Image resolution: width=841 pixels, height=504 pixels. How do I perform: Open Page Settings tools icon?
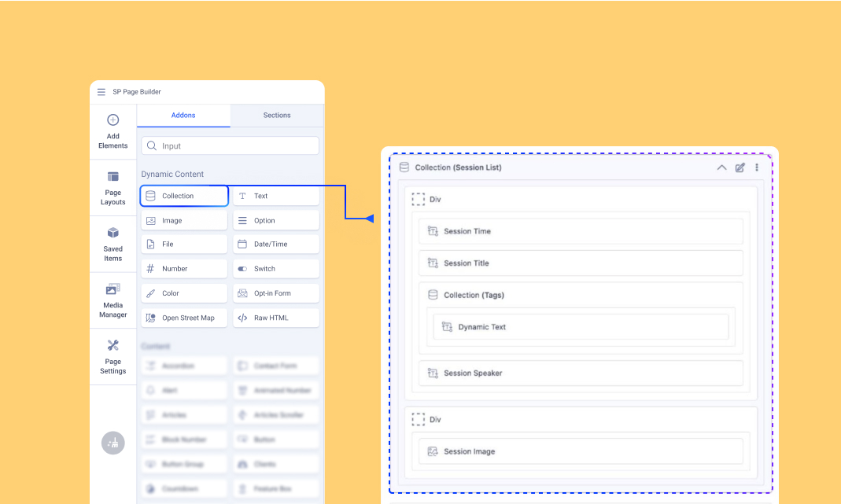pos(113,346)
